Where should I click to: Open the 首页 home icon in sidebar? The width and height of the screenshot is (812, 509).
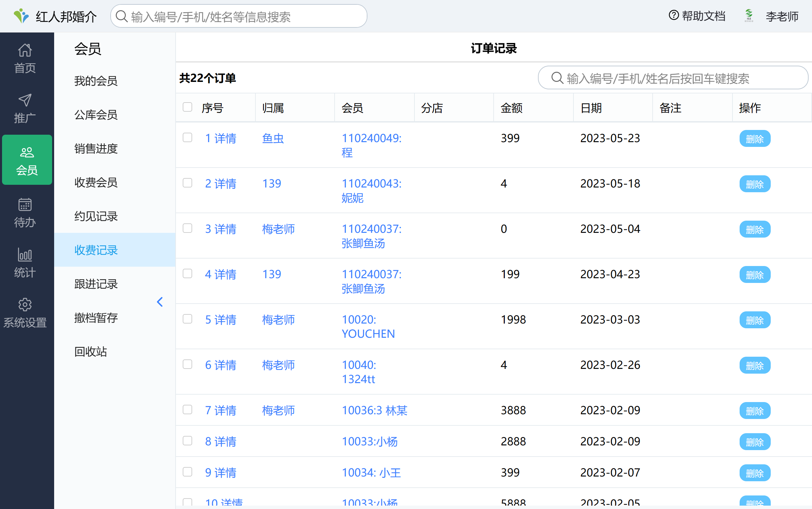[25, 50]
